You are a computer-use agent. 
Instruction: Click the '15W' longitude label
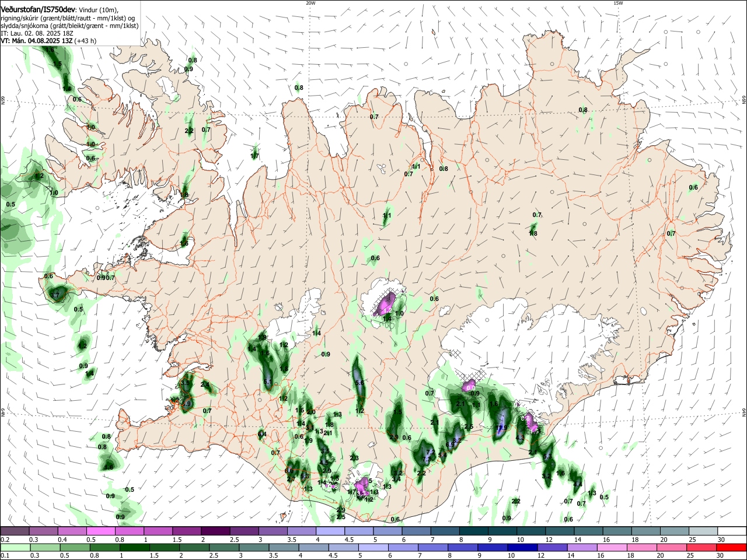pos(618,3)
